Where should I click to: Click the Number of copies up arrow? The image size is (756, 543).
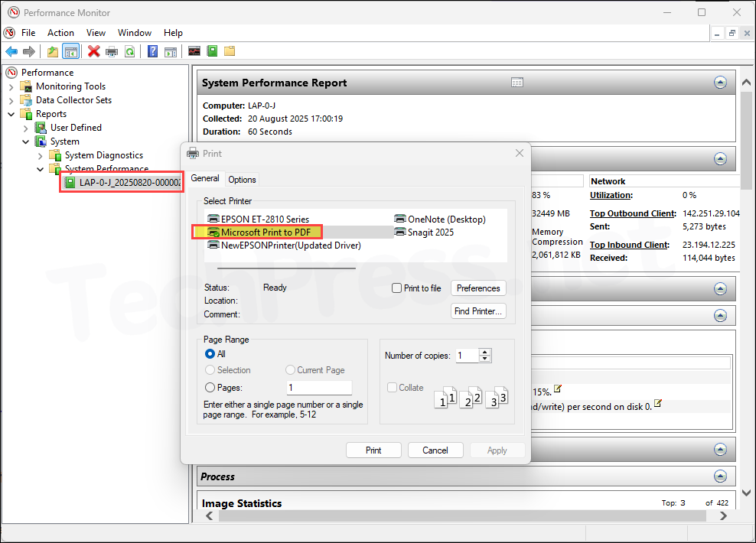pyautogui.click(x=485, y=352)
